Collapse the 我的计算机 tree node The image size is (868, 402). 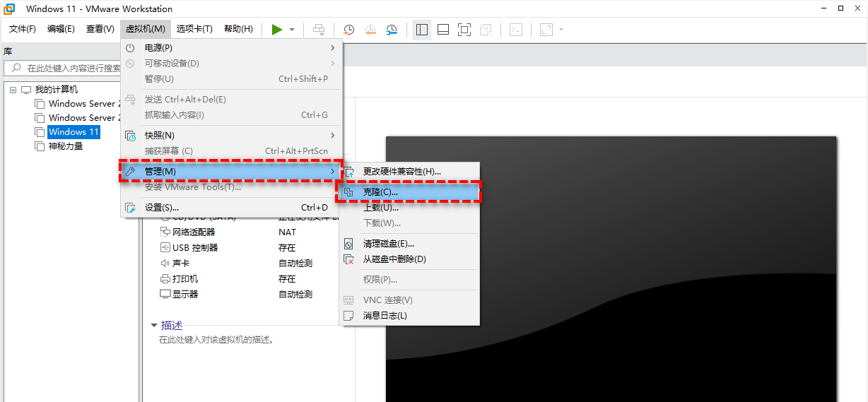pos(13,90)
